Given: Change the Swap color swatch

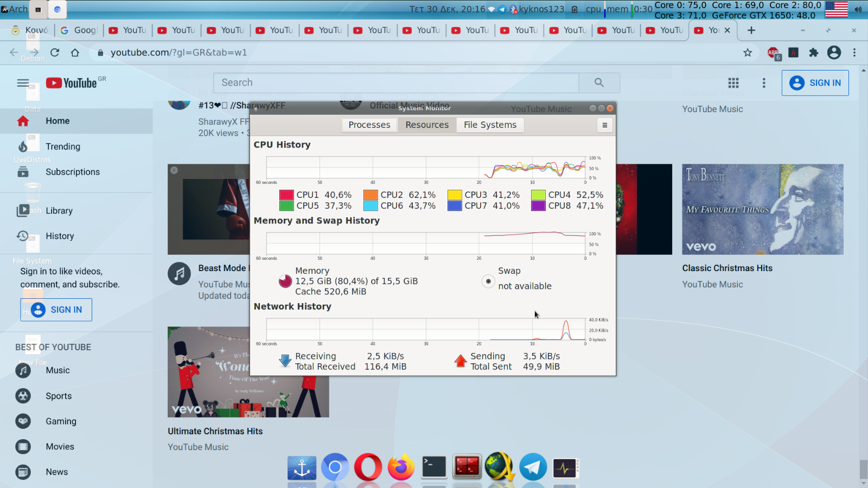Looking at the screenshot, I should click(x=488, y=281).
